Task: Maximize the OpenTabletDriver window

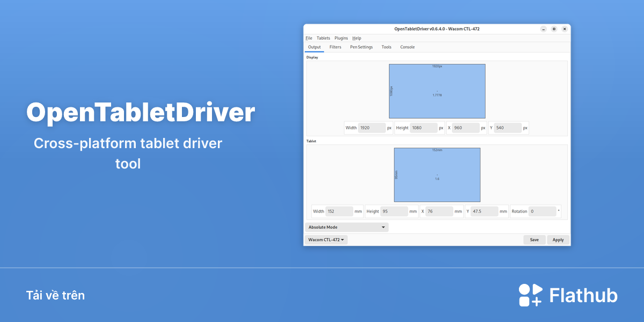Action: point(554,29)
